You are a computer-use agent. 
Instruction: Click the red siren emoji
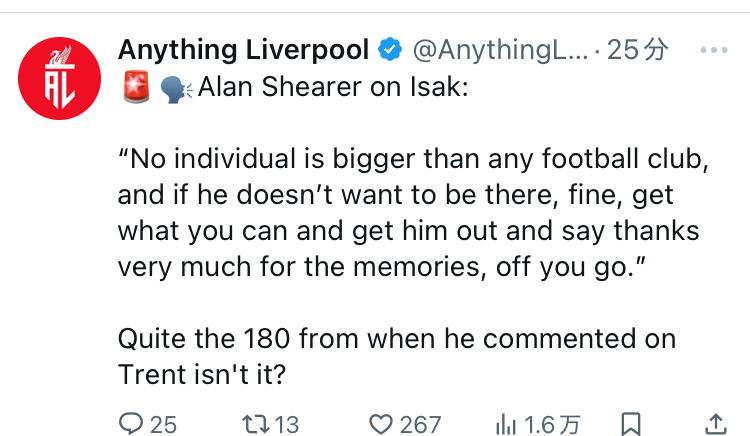point(136,87)
